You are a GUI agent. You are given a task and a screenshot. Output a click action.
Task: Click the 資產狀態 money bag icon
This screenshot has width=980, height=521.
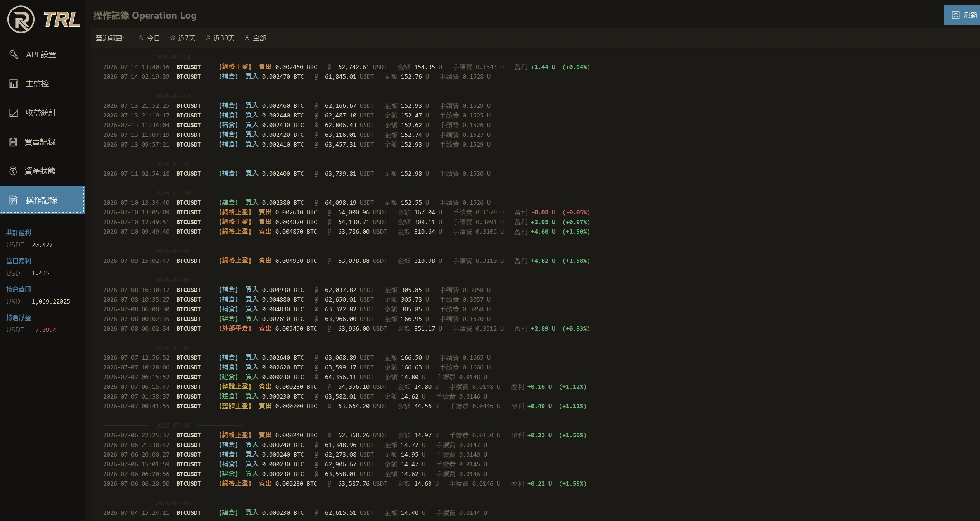click(x=13, y=171)
